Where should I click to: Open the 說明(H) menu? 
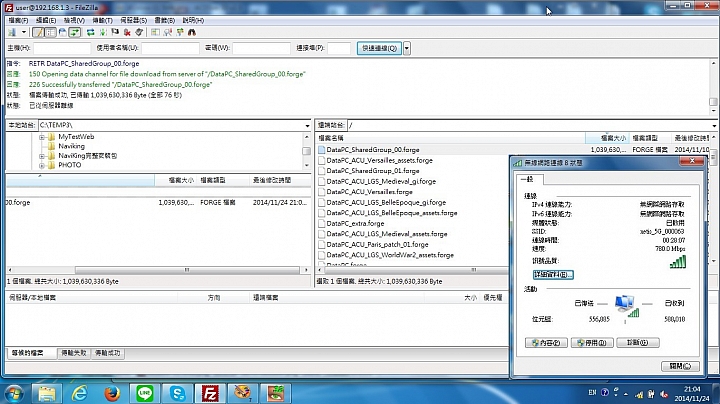pyautogui.click(x=193, y=20)
